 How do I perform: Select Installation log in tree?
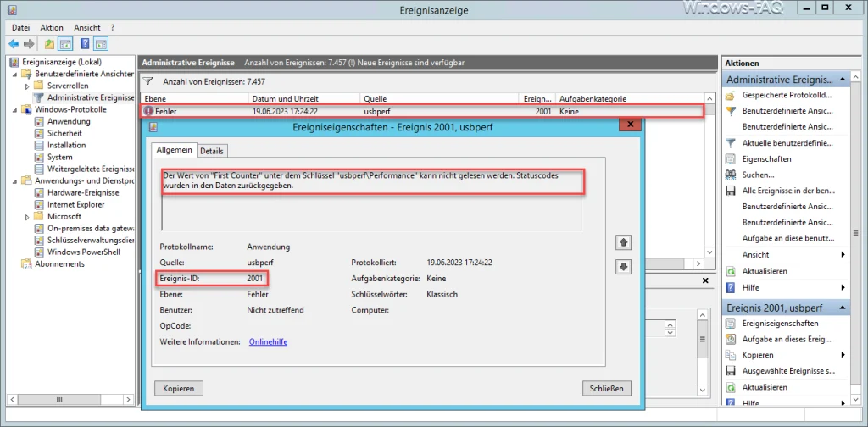66,145
